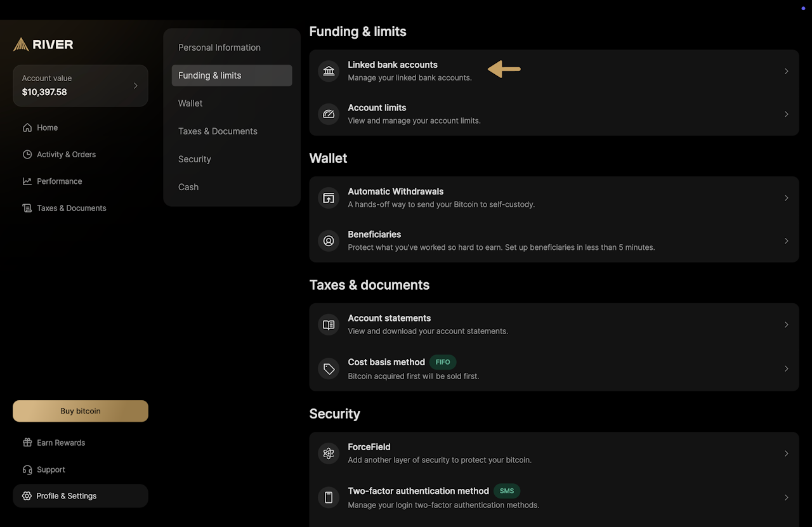Click the River logo

(x=43, y=44)
